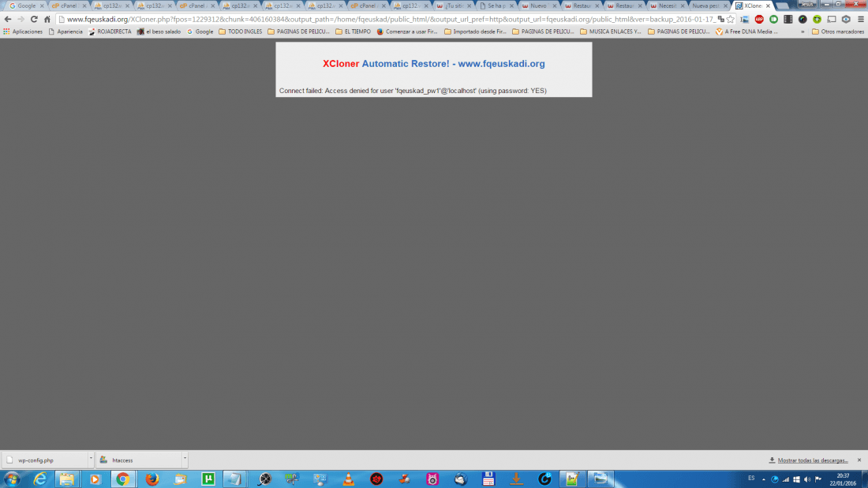Open the ROJADIRECTA bookmark
This screenshot has height=488, width=868.
tap(110, 32)
